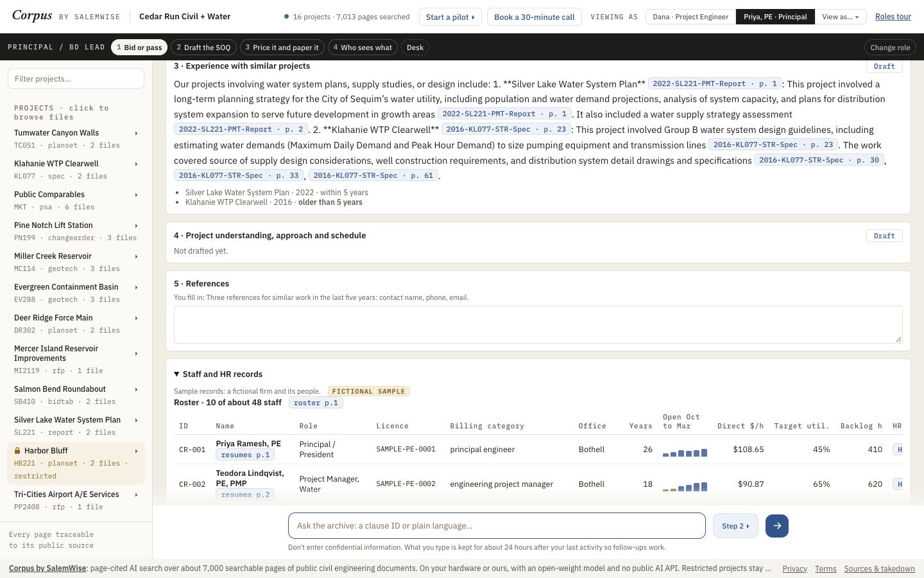Screen dimensions: 924x578
Task: Open citation 2016-KL077-STR-Spec p. 30
Action: tap(819, 160)
